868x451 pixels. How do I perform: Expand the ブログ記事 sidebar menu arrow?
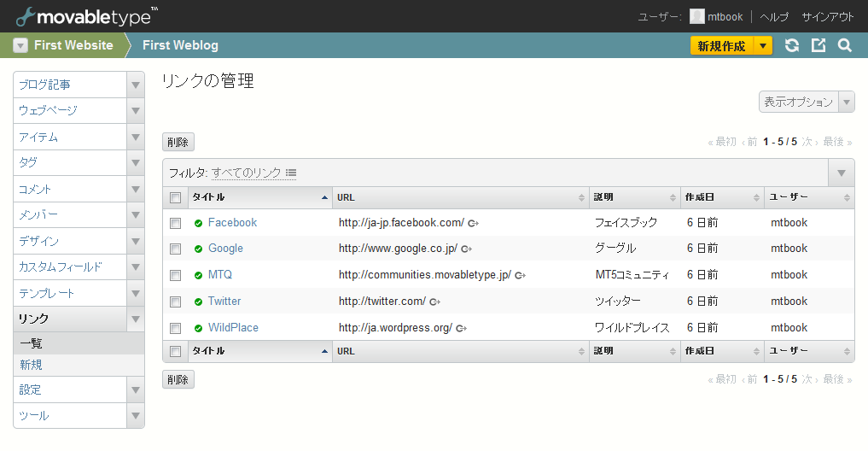[x=136, y=85]
